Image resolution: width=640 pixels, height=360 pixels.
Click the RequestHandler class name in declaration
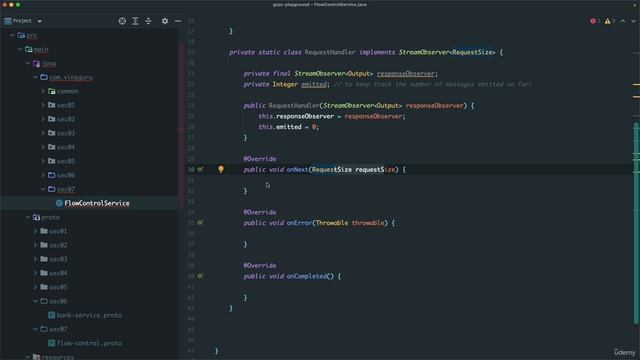tap(330, 52)
